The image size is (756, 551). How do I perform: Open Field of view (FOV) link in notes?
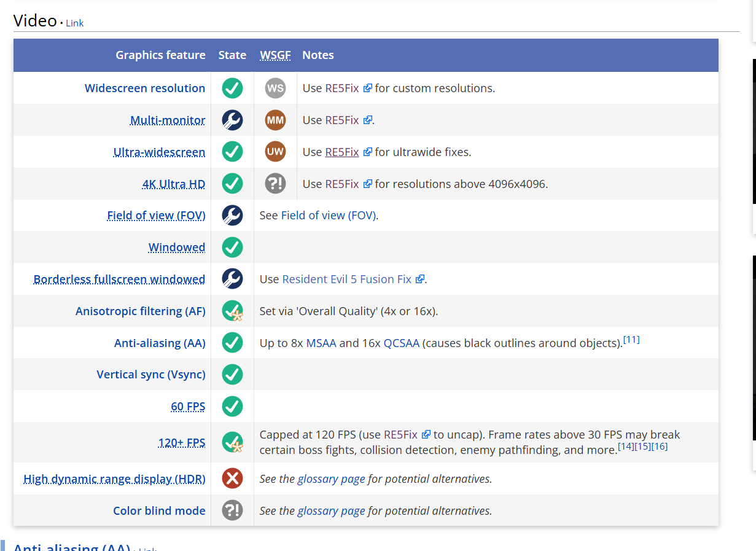[329, 216]
